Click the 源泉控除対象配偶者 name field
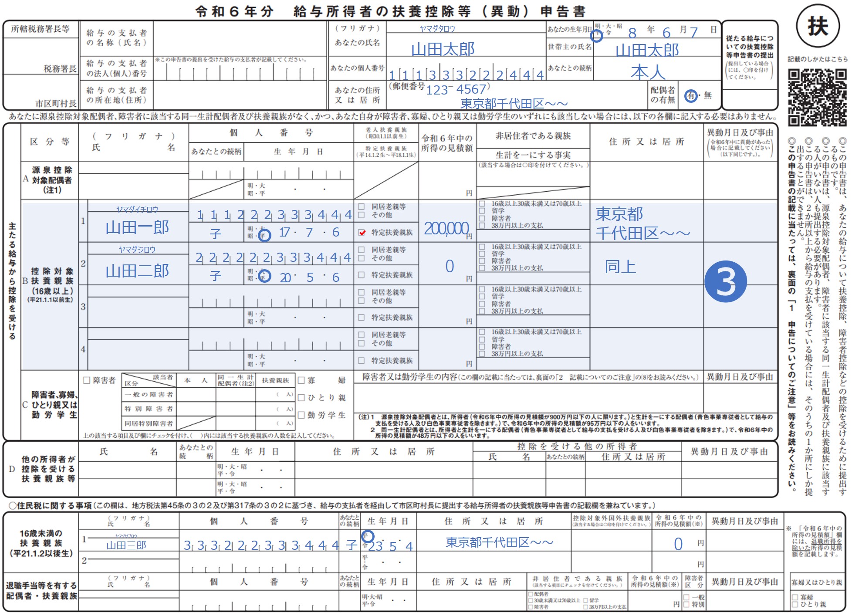The width and height of the screenshot is (852, 616). tap(134, 186)
